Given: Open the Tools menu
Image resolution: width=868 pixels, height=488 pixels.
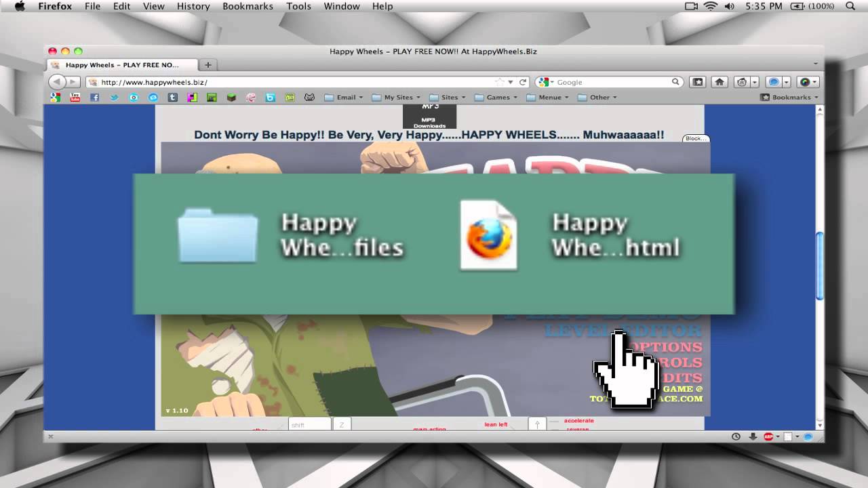Looking at the screenshot, I should coord(298,6).
